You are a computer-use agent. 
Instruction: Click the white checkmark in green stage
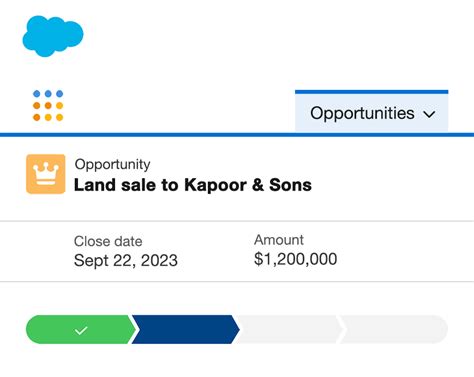tap(81, 330)
